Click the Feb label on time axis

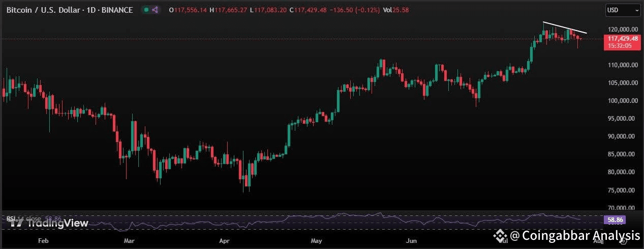tap(43, 240)
